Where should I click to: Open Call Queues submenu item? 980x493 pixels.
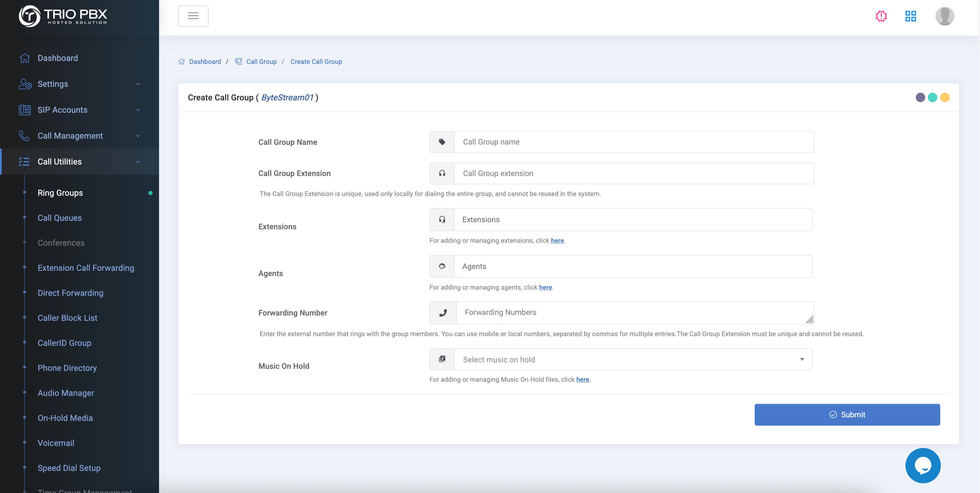pyautogui.click(x=60, y=218)
